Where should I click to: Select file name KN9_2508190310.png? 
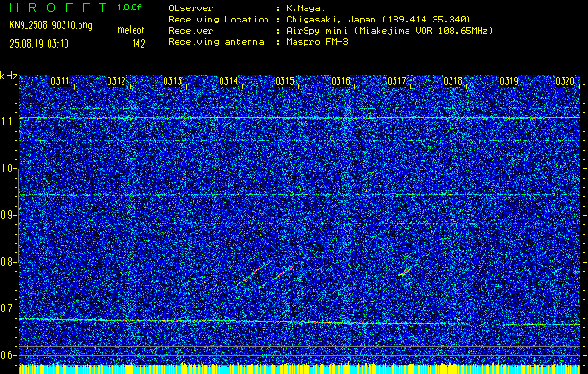coord(51,25)
